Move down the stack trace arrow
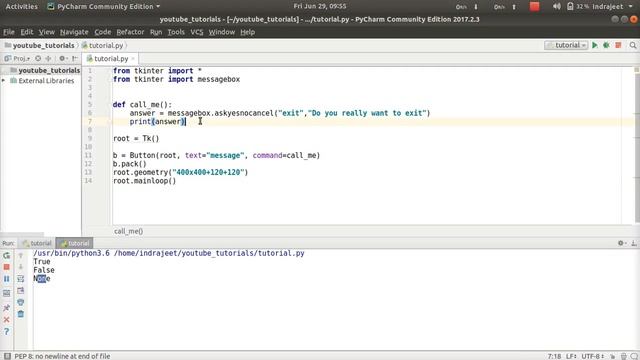Viewport: 640px width, 360px height. pyautogui.click(x=20, y=267)
